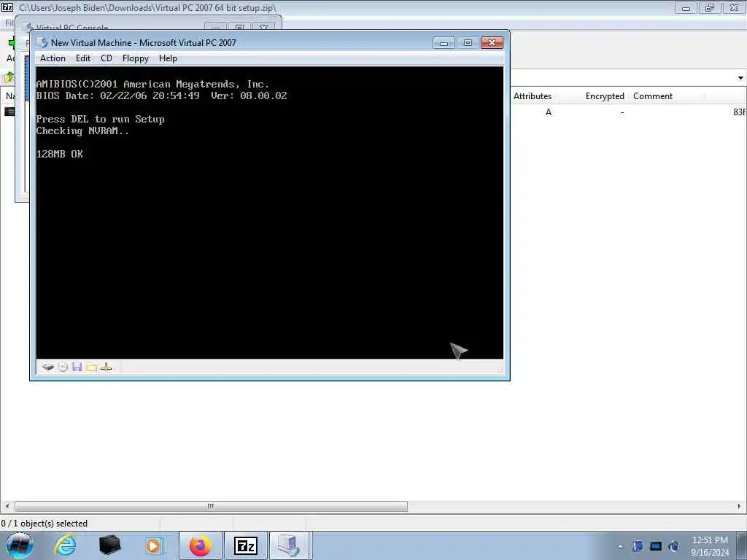Switch to Firefox on the taskbar
This screenshot has width=747, height=560.
(x=200, y=545)
